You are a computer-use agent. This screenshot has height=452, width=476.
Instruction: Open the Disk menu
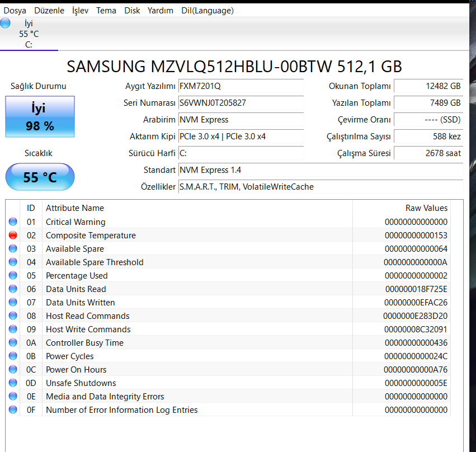[132, 11]
